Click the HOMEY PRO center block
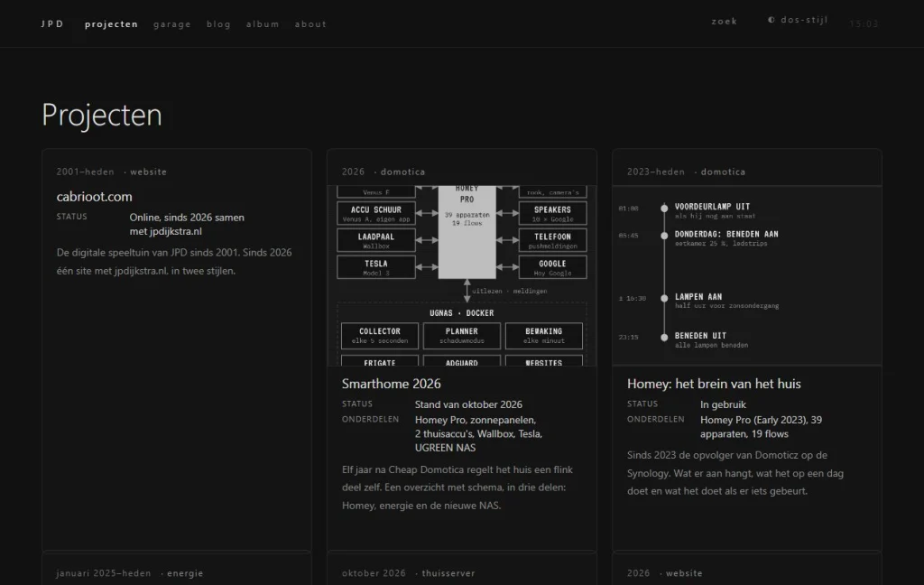 point(467,232)
